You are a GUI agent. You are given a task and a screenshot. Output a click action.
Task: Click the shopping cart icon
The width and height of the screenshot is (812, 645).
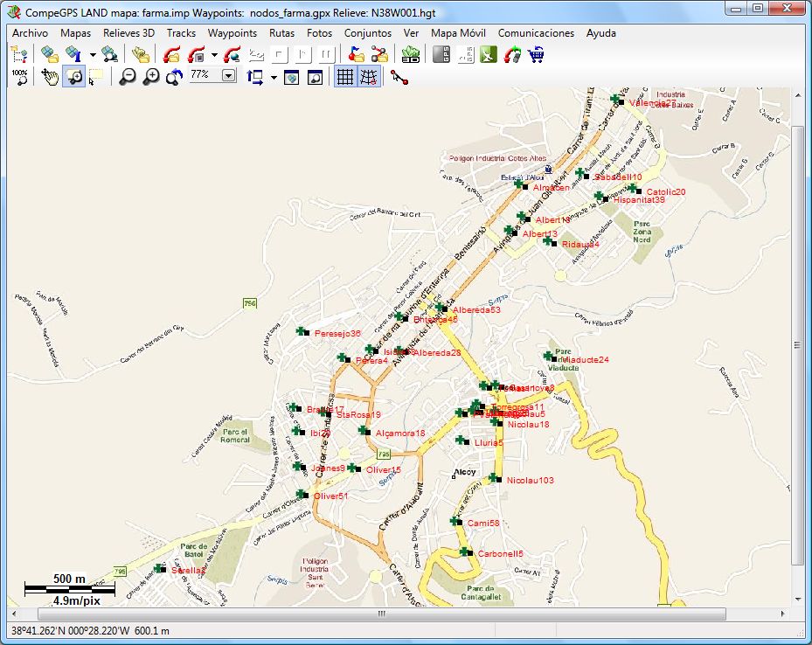(x=538, y=55)
